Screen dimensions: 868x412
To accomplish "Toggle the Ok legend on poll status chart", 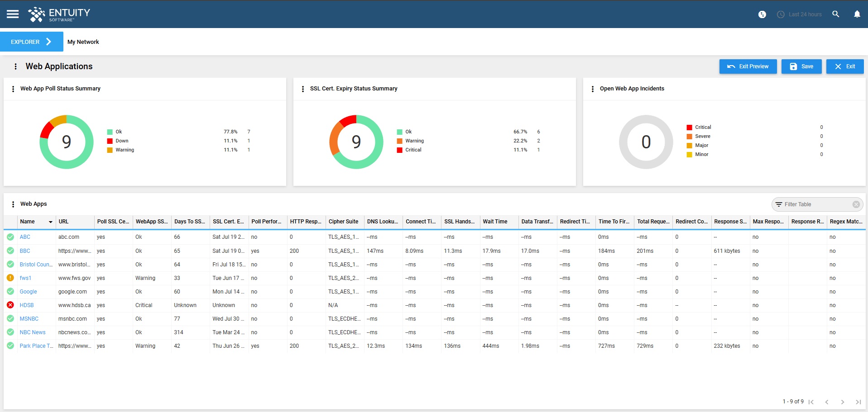I will pyautogui.click(x=118, y=132).
